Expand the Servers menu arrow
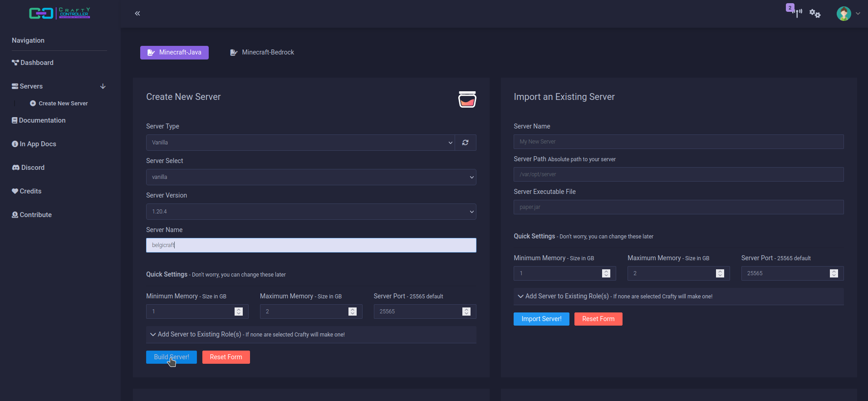This screenshot has height=401, width=868. 103,86
